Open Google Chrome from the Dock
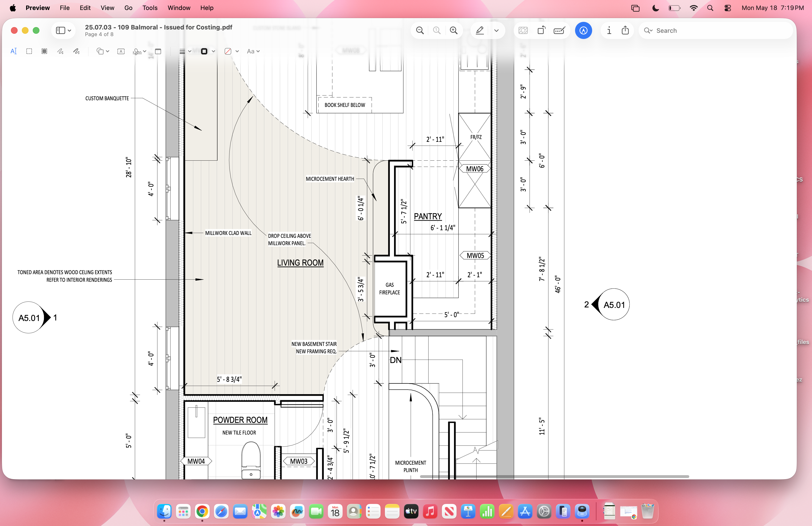The width and height of the screenshot is (812, 526). [x=202, y=511]
